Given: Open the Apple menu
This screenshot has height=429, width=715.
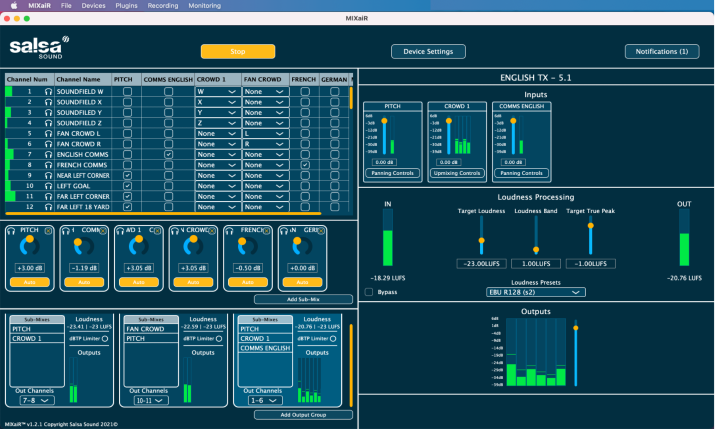Looking at the screenshot, I should pos(14,5).
